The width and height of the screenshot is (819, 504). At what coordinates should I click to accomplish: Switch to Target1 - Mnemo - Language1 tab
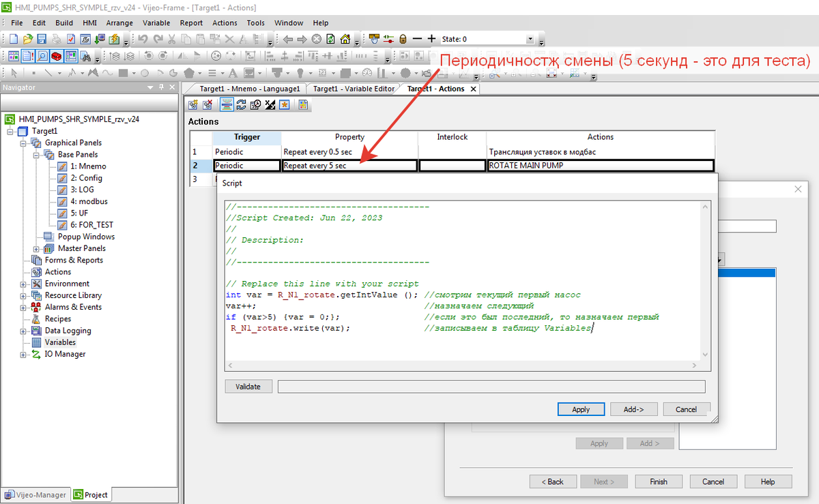[x=249, y=89]
